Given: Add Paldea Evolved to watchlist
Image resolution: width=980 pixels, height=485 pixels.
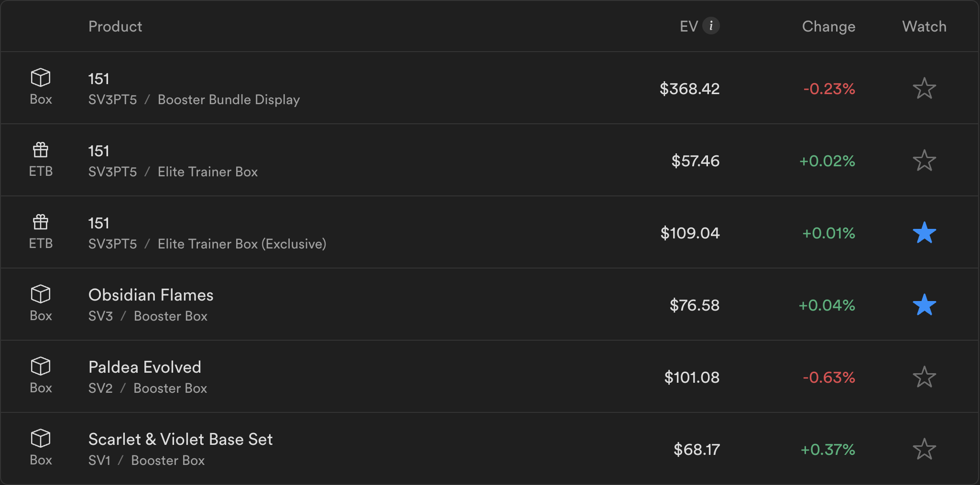Looking at the screenshot, I should tap(924, 377).
